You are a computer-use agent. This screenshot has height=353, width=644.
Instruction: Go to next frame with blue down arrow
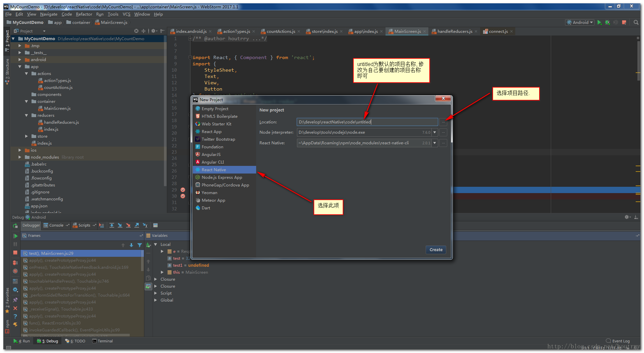click(x=131, y=245)
